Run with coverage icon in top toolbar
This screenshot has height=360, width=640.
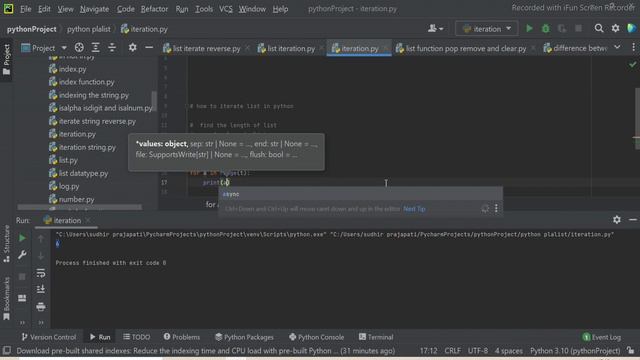click(562, 29)
